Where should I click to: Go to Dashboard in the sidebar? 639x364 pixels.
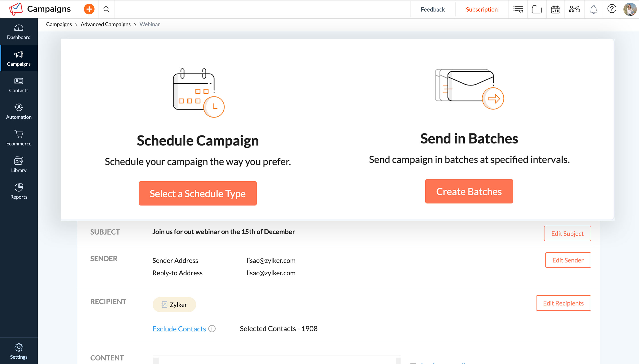19,32
